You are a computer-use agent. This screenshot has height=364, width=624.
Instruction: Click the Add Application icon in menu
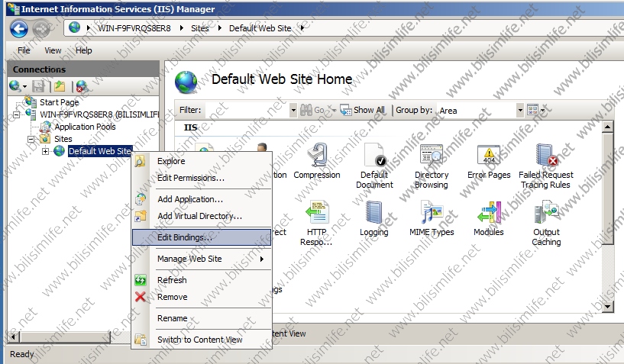coord(141,199)
